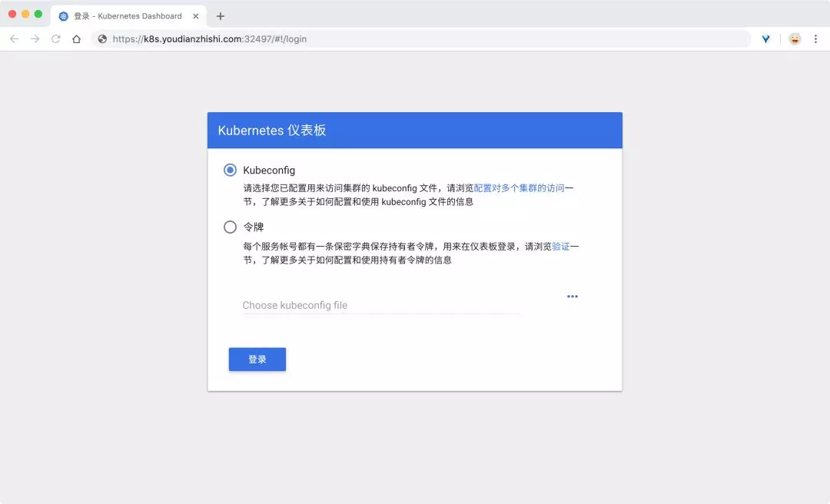The height and width of the screenshot is (504, 830).
Task: Open the browser home page icon
Action: pos(77,38)
